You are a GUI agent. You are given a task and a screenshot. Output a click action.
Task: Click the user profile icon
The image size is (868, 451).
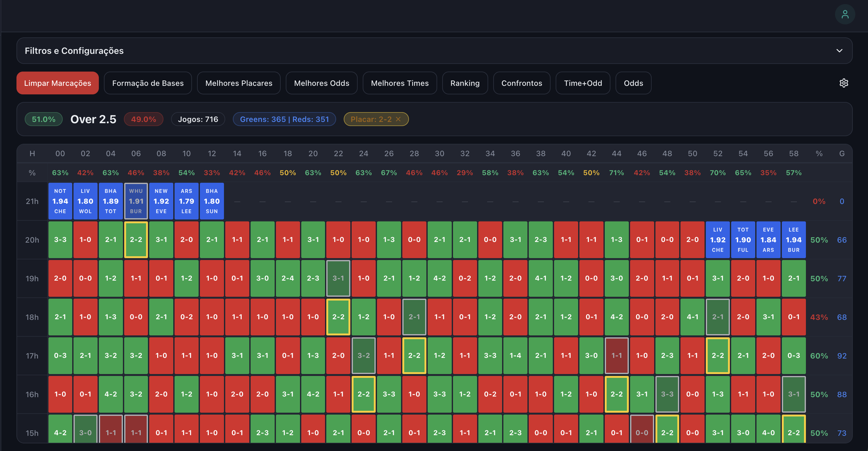tap(845, 14)
